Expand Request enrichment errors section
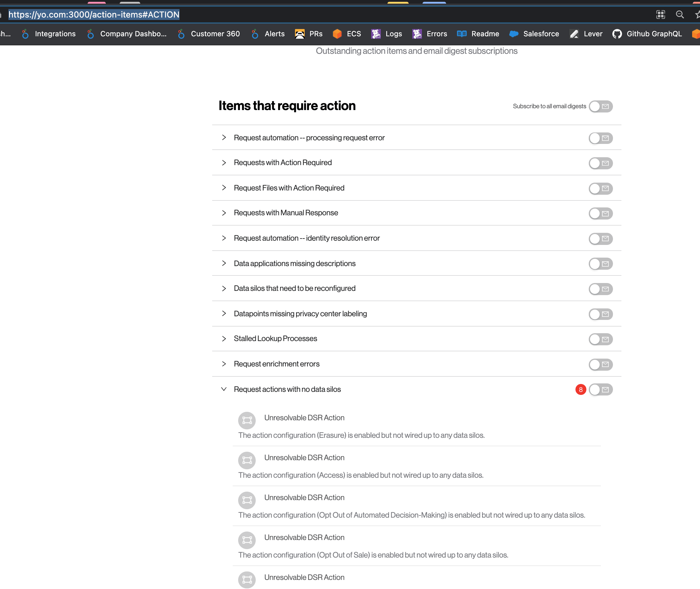Viewport: 700px width, 589px height. (224, 364)
